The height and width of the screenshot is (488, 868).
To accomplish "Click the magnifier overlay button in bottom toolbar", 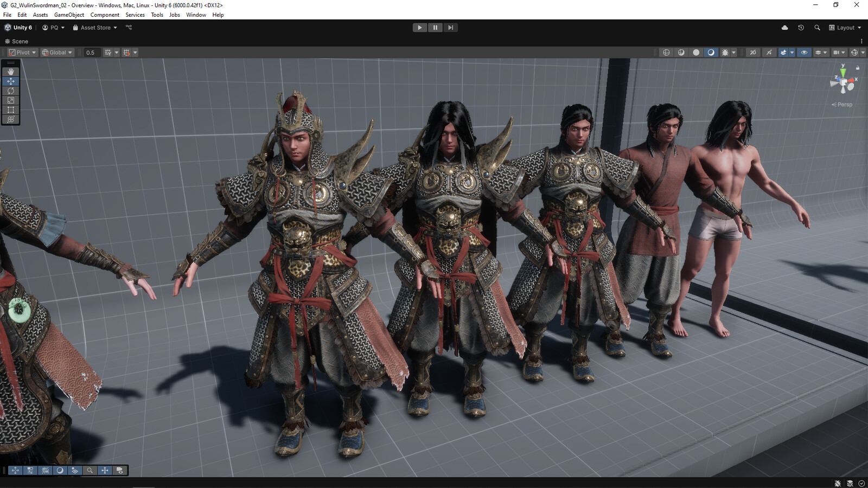I will 90,471.
